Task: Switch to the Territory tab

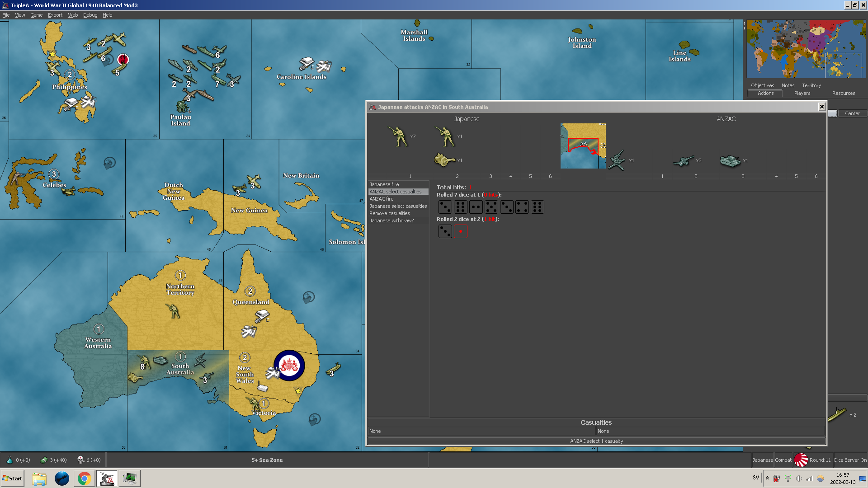Action: click(x=811, y=85)
